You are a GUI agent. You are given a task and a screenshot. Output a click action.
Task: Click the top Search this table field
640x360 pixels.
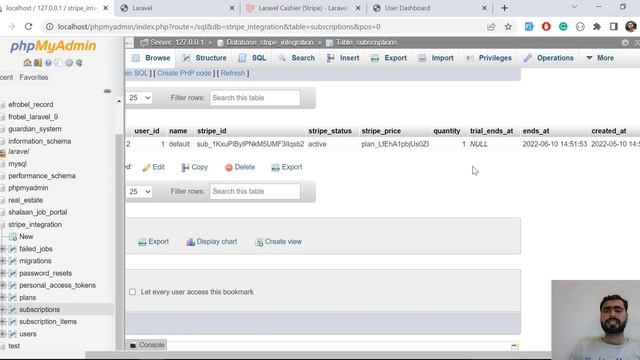[255, 98]
